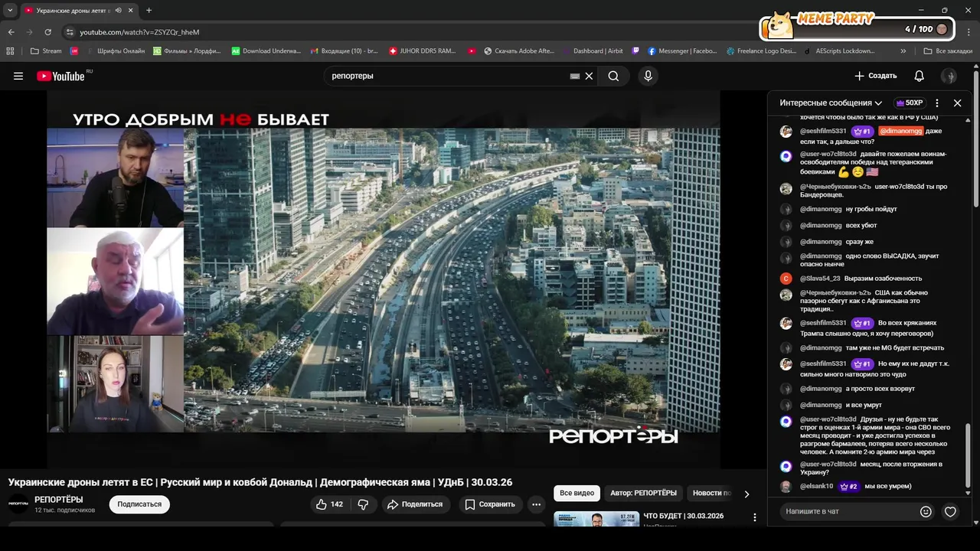Viewport: 980px width, 551px height.
Task: Subscribe with the Подписаться button
Action: 139,504
